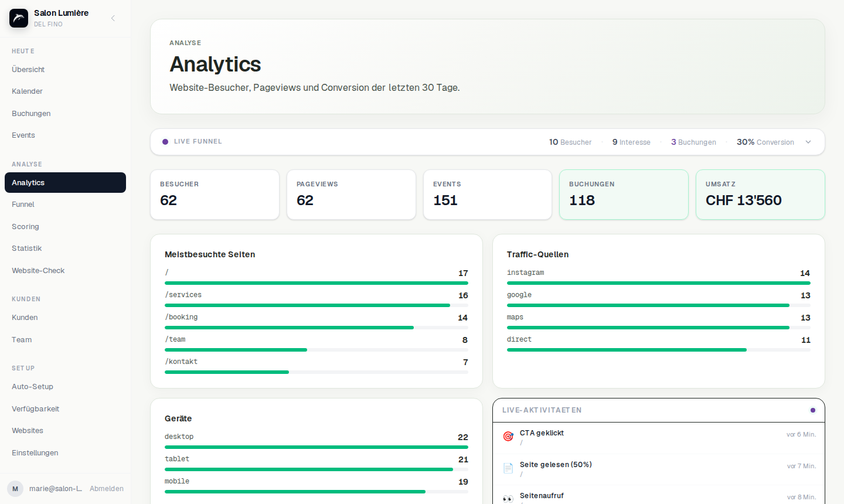Click the user avatar M icon
The width and height of the screenshot is (844, 504).
[15, 489]
